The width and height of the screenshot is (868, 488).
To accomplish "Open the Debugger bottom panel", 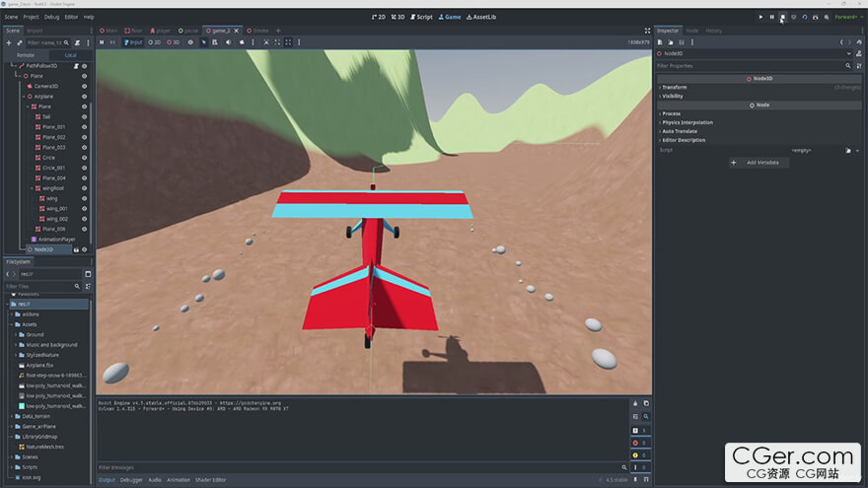I will pyautogui.click(x=131, y=480).
